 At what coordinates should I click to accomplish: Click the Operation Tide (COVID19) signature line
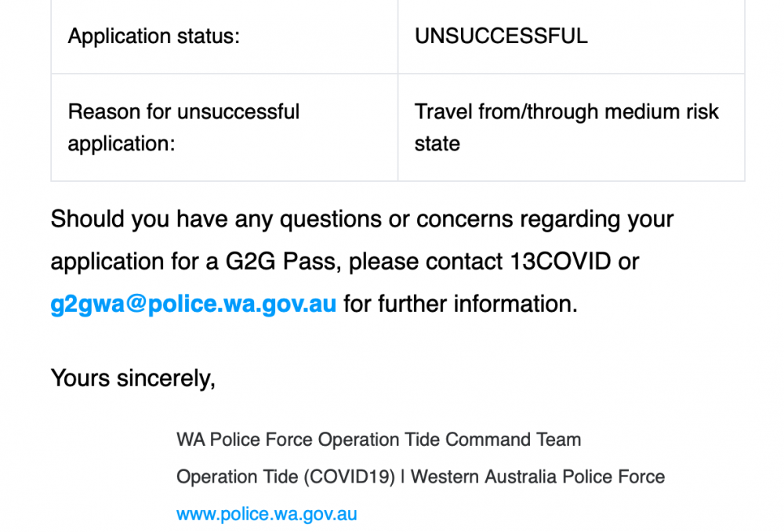[x=420, y=476]
